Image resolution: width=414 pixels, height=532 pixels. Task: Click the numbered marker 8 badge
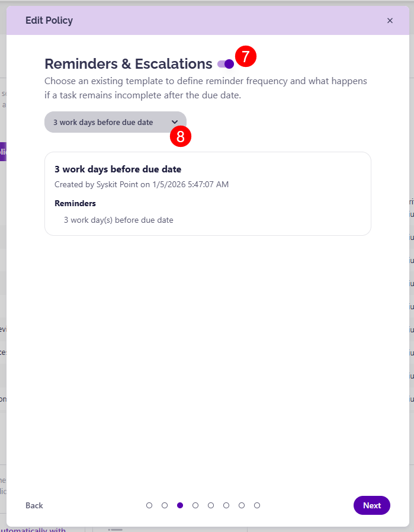pyautogui.click(x=181, y=136)
